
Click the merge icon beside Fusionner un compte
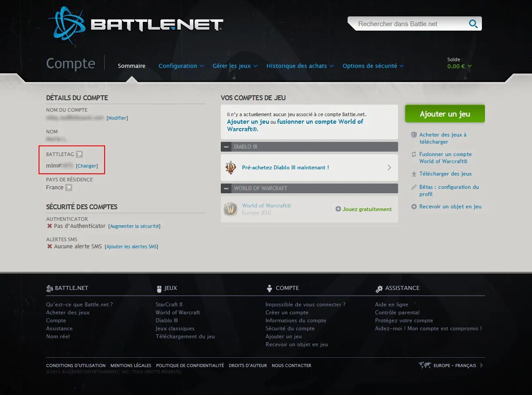[414, 154]
